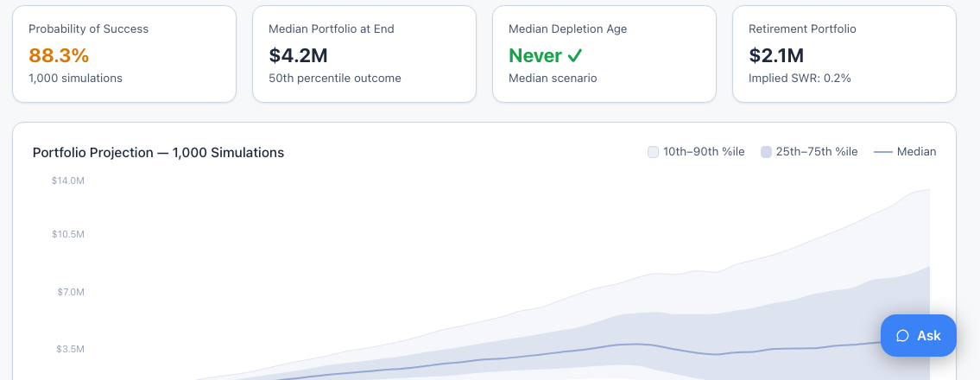Select the $2.1M Retirement Portfolio value
Viewport: 980px width, 380px height.
coord(776,55)
